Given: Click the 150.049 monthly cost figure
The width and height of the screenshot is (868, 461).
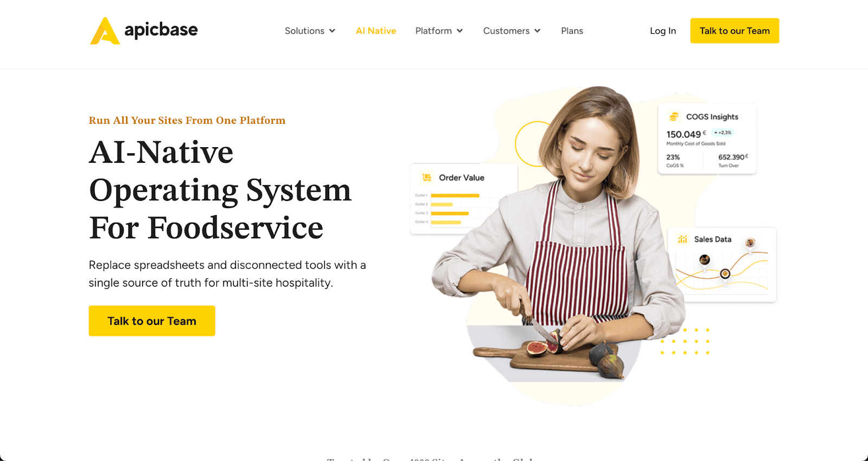Looking at the screenshot, I should coord(684,134).
